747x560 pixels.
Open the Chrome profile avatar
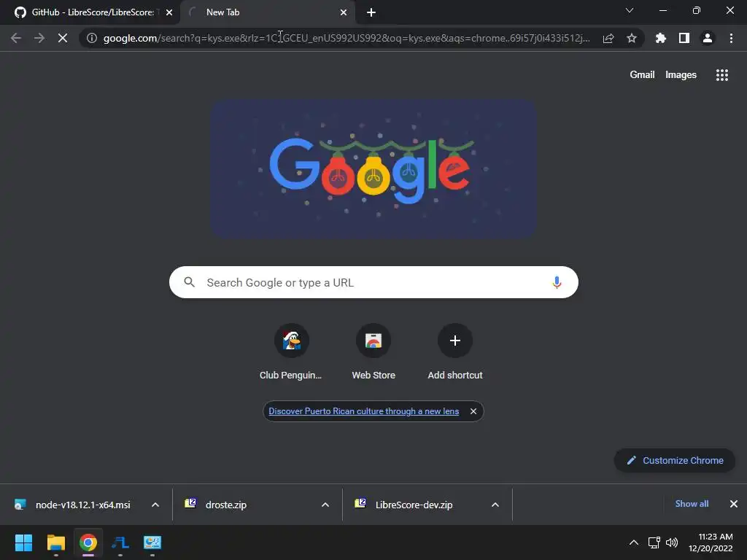tap(708, 38)
